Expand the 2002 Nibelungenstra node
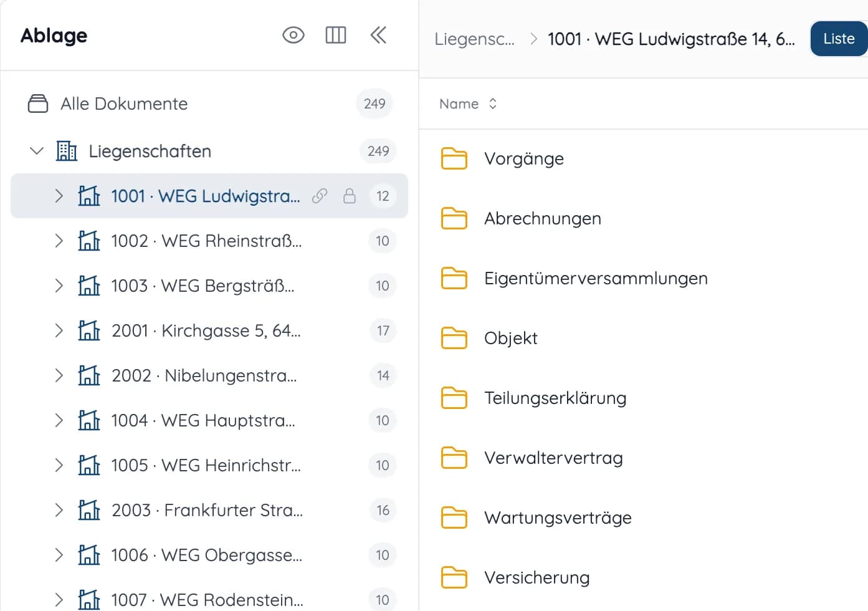Screen dimensions: 868x611 (59, 375)
